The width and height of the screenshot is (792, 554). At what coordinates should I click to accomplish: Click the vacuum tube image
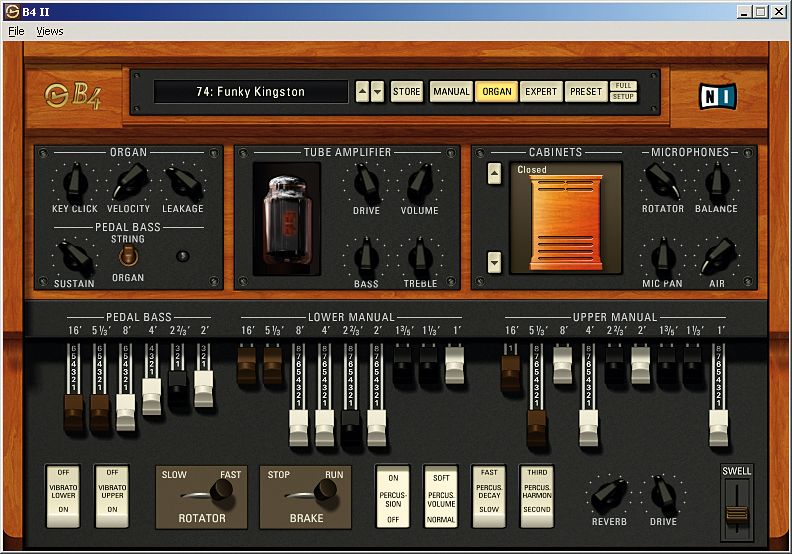coord(287,219)
